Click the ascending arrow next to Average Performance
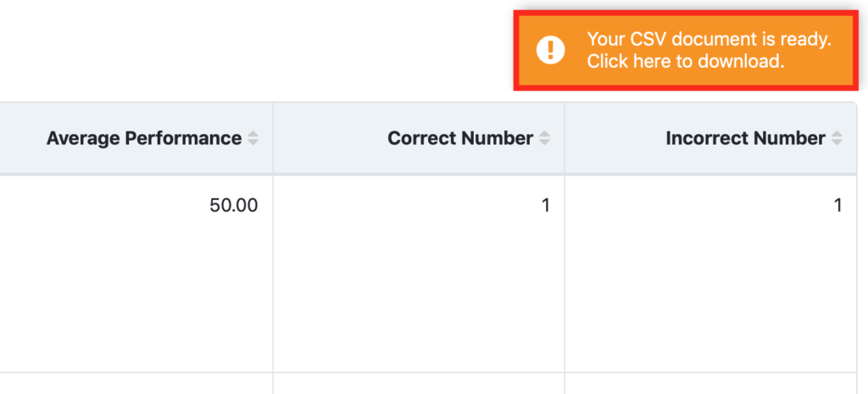868x394 pixels. tap(253, 134)
